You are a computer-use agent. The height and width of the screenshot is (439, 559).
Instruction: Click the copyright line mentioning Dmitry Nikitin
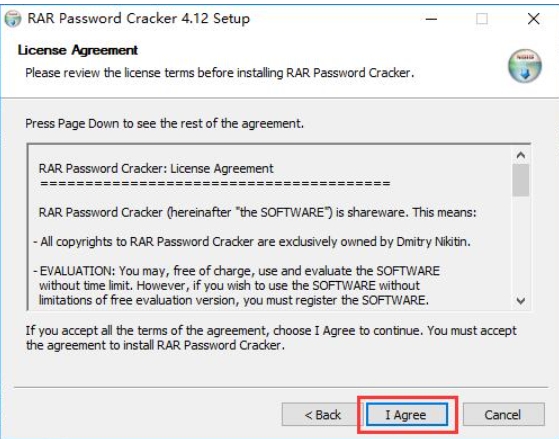(252, 242)
